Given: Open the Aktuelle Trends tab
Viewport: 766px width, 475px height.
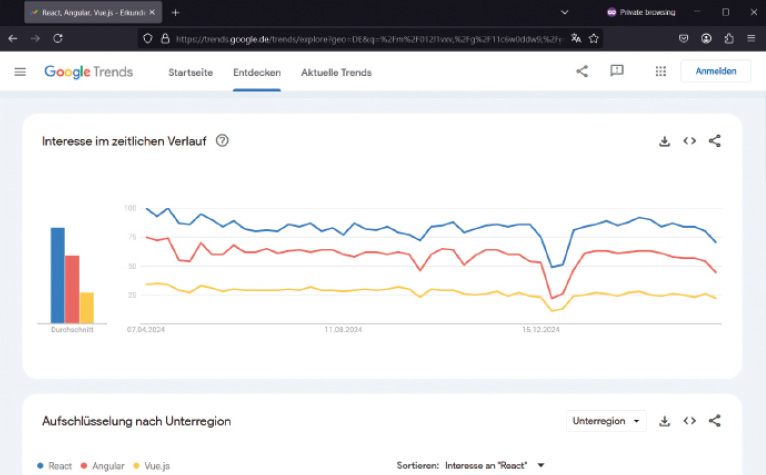Looking at the screenshot, I should pyautogui.click(x=336, y=72).
